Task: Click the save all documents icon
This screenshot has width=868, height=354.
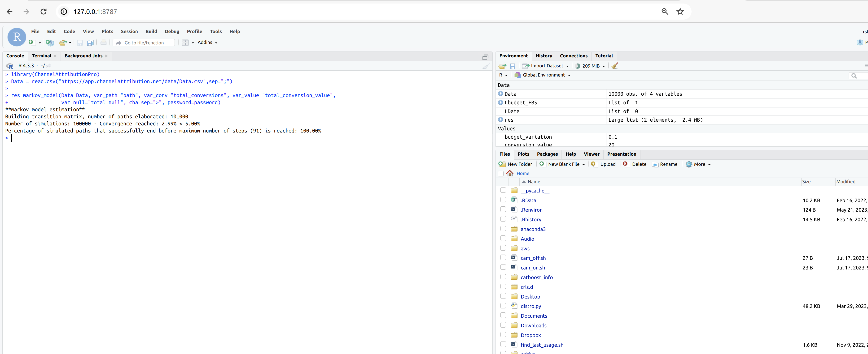Action: [x=90, y=43]
